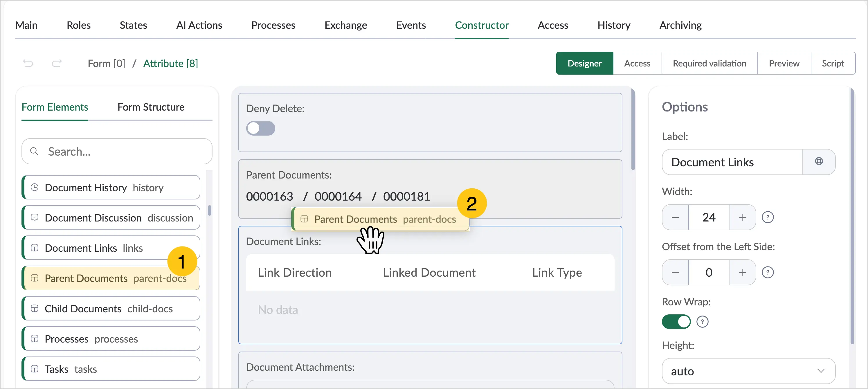Click parent document 0000164
The height and width of the screenshot is (389, 868).
tap(338, 196)
